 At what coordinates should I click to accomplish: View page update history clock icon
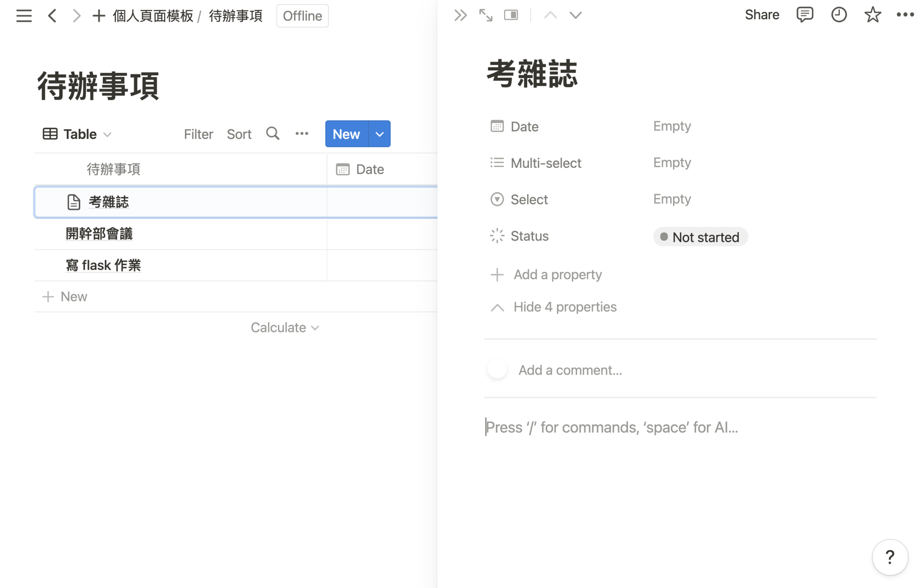pos(838,15)
